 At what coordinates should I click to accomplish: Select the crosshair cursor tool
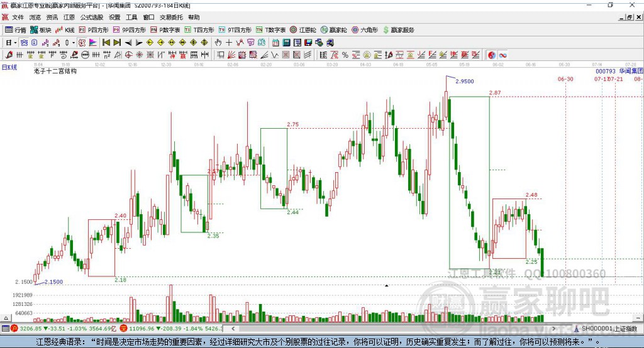click(x=229, y=43)
